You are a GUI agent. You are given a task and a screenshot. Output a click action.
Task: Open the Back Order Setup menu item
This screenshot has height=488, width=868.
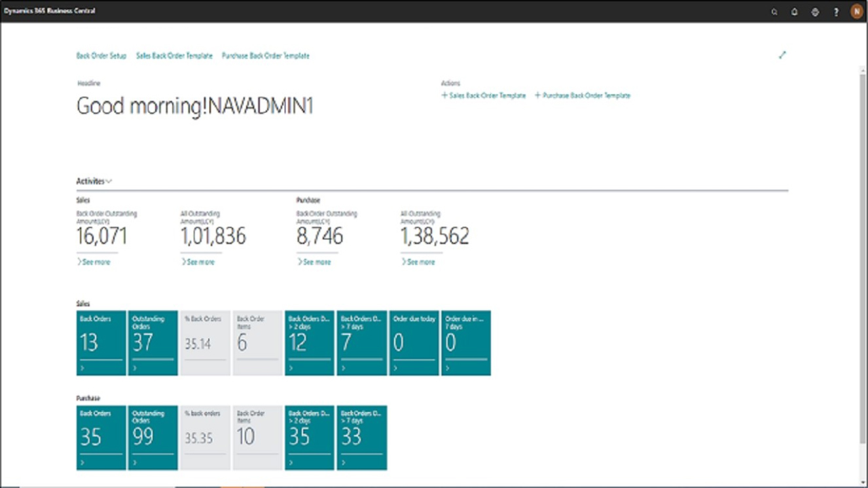pos(101,56)
